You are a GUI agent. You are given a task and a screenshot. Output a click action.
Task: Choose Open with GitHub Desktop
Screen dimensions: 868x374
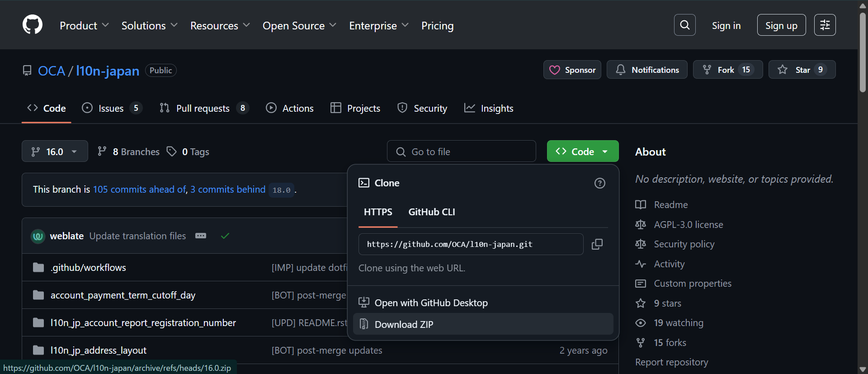pyautogui.click(x=483, y=303)
